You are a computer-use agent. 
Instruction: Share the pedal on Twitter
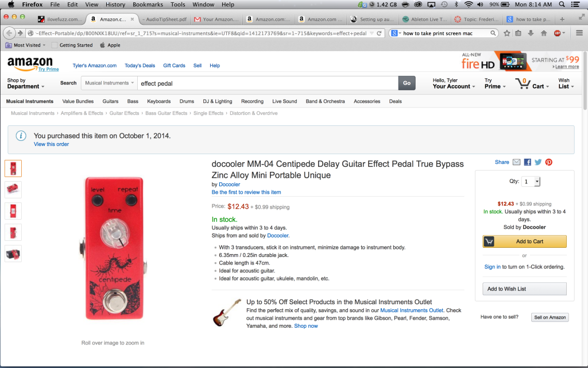coord(538,163)
